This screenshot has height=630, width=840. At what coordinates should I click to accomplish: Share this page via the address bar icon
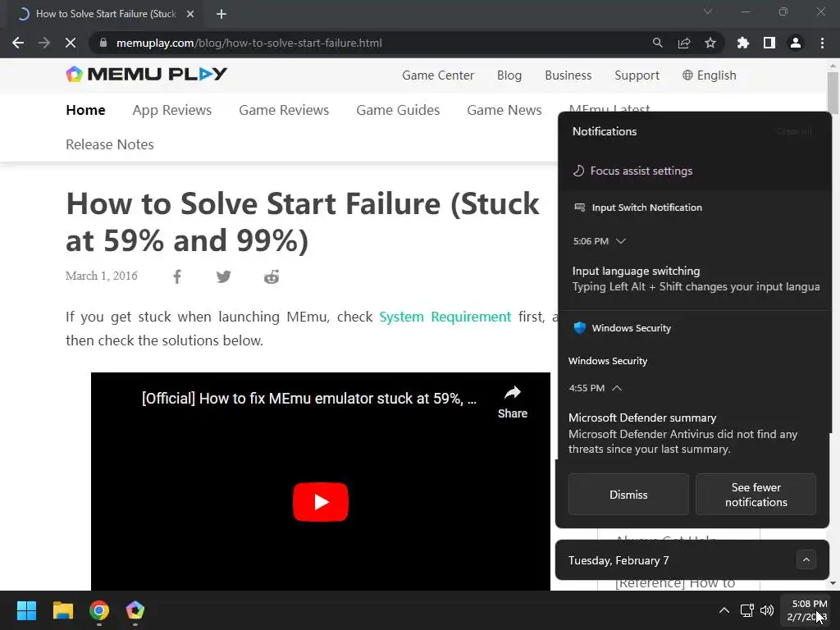(x=683, y=43)
